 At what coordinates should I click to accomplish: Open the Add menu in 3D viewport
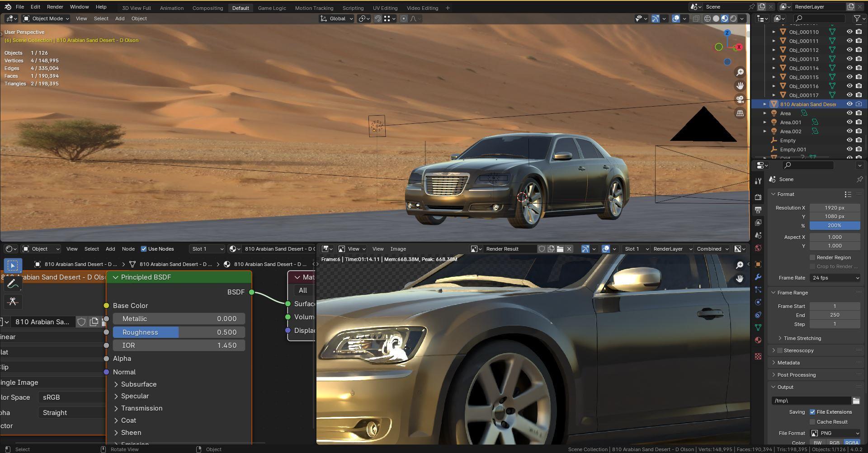tap(119, 19)
